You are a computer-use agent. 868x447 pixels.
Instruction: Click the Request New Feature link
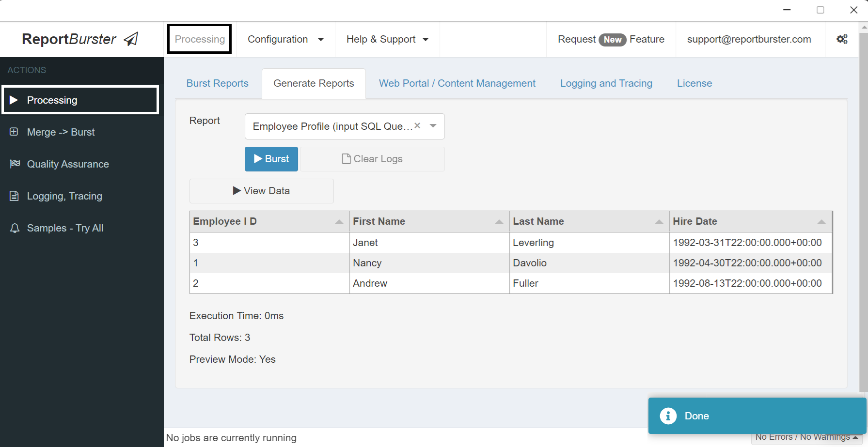tap(611, 39)
